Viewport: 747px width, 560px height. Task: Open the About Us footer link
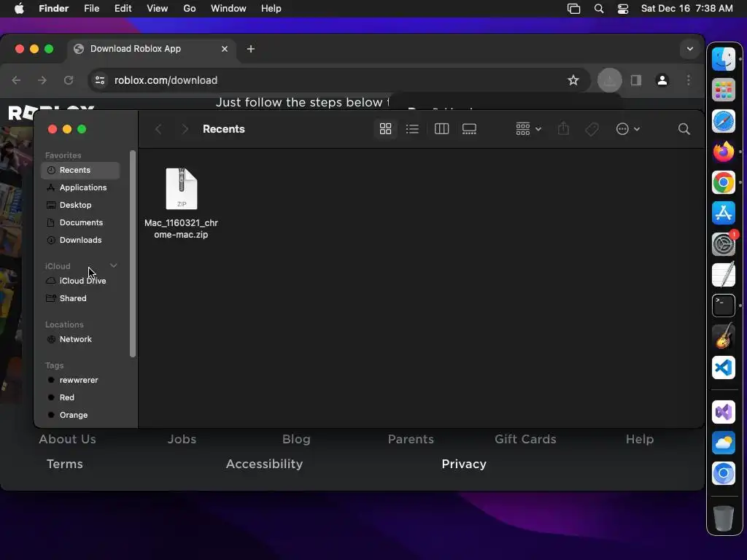(x=67, y=439)
